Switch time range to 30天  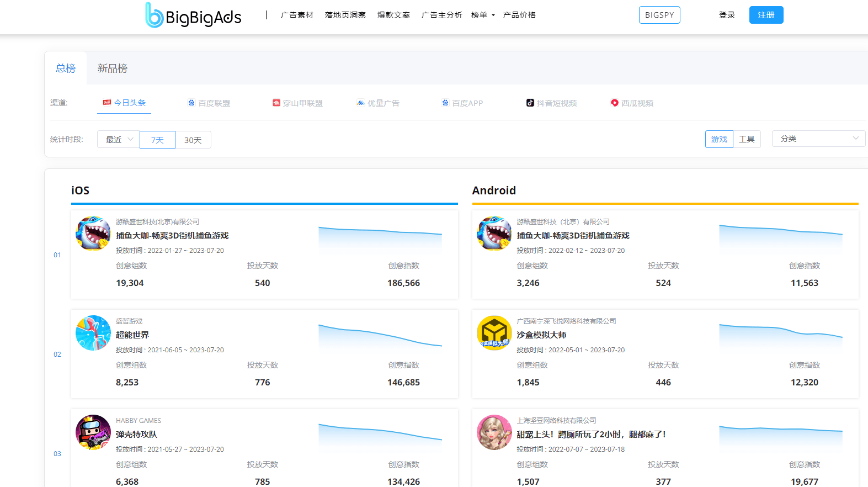click(x=193, y=140)
